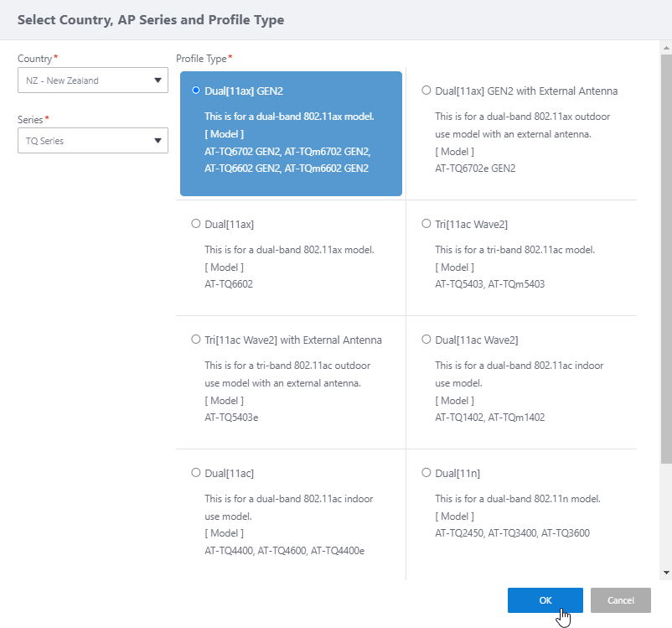This screenshot has width=672, height=628.
Task: Pick the Tri[11ac Wave2] radio option
Action: pos(426,224)
